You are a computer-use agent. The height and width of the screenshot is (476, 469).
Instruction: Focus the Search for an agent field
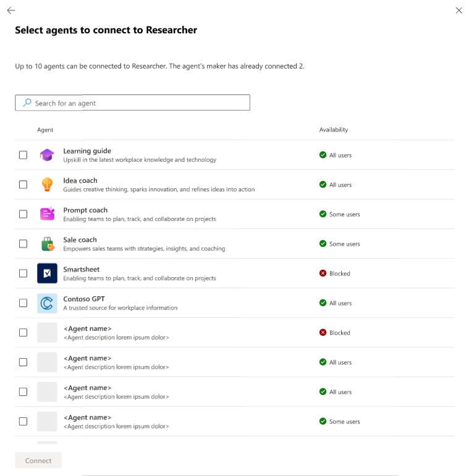coord(132,102)
